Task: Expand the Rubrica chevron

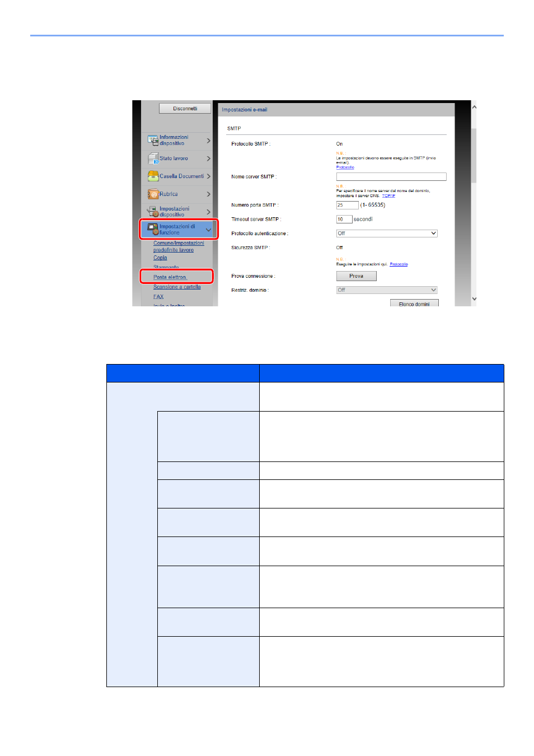Action: click(x=208, y=194)
